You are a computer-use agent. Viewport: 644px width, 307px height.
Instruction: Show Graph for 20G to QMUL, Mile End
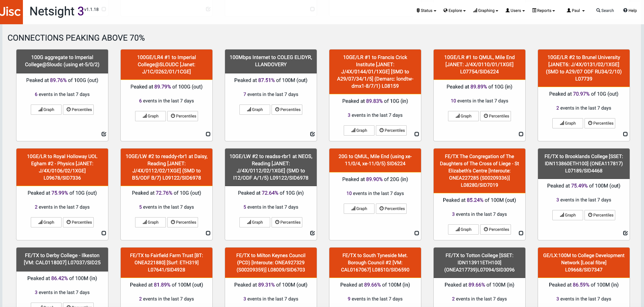(359, 209)
